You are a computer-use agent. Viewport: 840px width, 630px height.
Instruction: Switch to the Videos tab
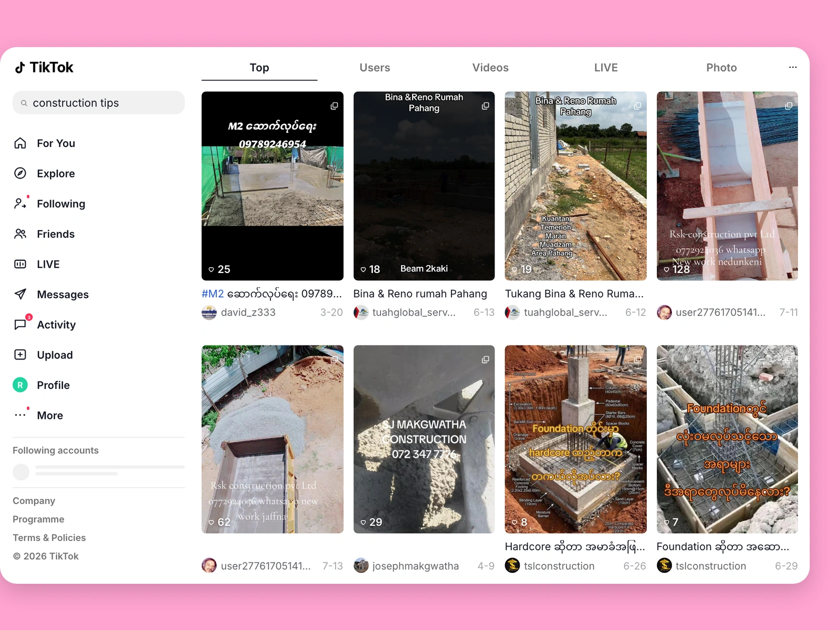click(x=490, y=68)
